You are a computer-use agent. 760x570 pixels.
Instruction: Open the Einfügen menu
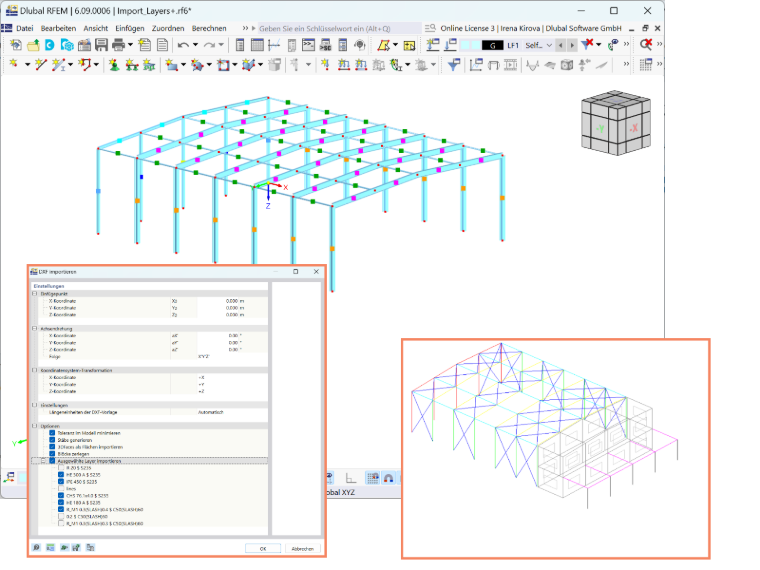(x=129, y=28)
